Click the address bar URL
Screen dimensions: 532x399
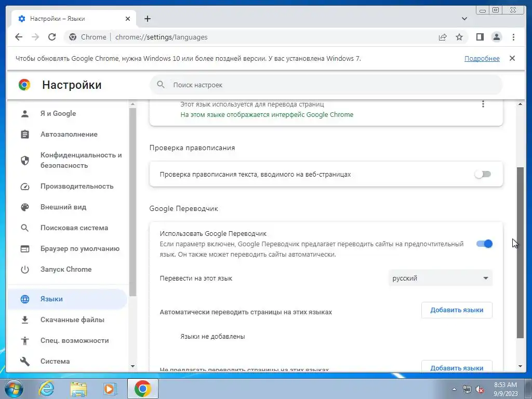(x=161, y=37)
